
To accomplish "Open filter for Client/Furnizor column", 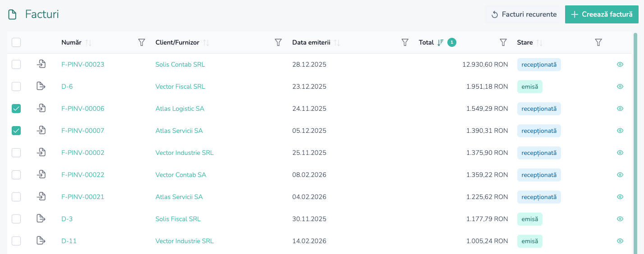I will pos(278,42).
